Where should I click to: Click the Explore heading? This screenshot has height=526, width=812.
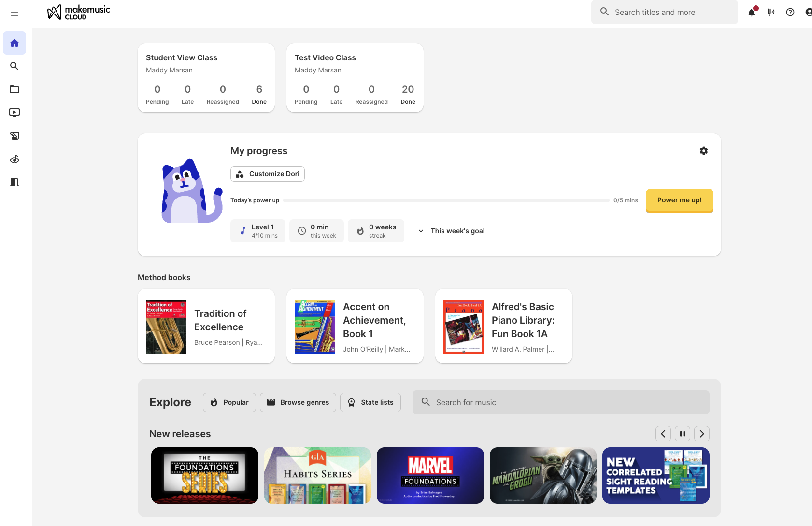(x=170, y=402)
